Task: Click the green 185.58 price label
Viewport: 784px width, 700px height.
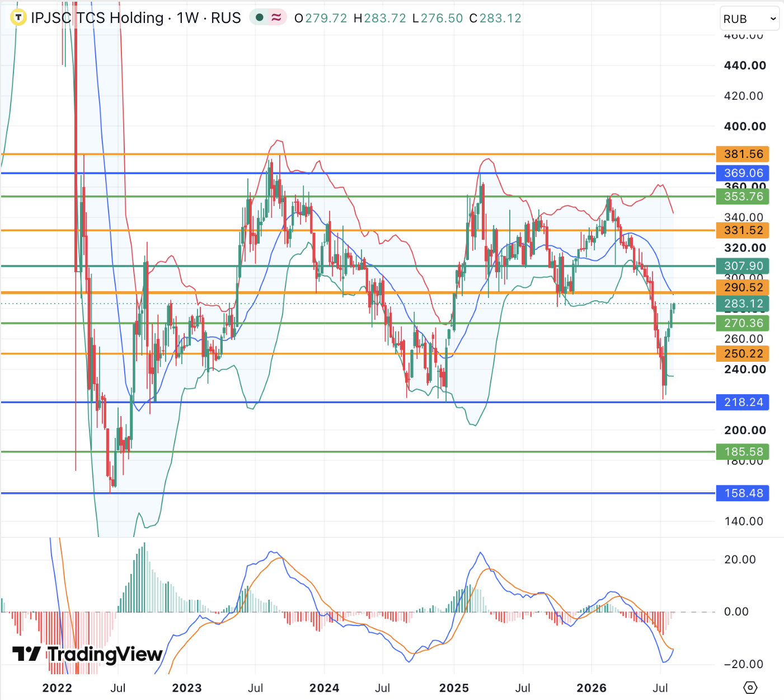Action: (743, 452)
